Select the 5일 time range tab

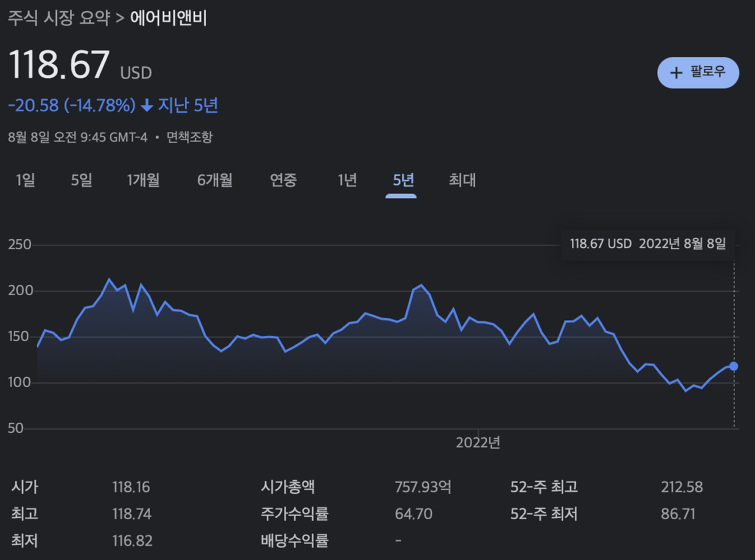point(81,180)
